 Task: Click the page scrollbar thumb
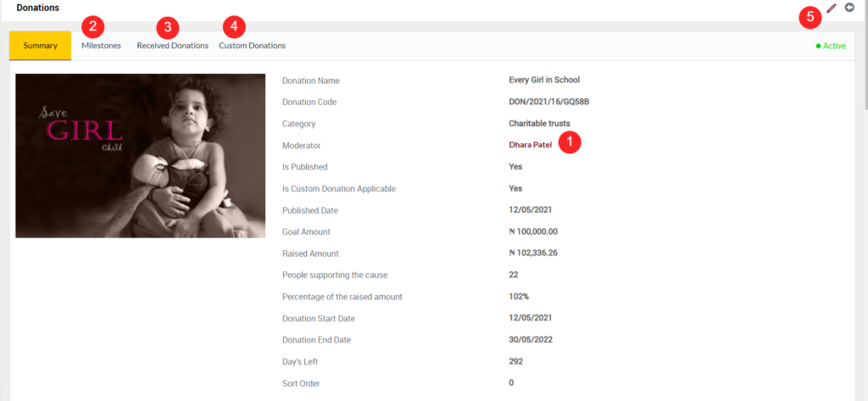pos(865,54)
